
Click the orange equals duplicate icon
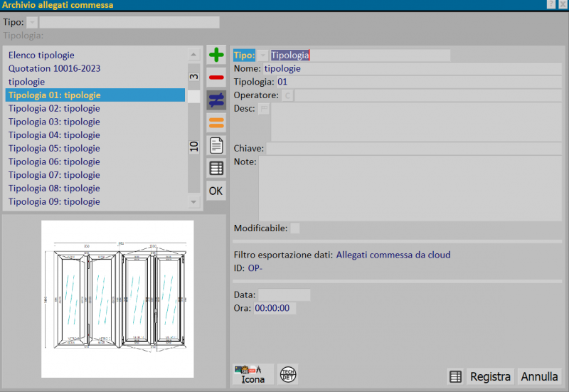[216, 122]
